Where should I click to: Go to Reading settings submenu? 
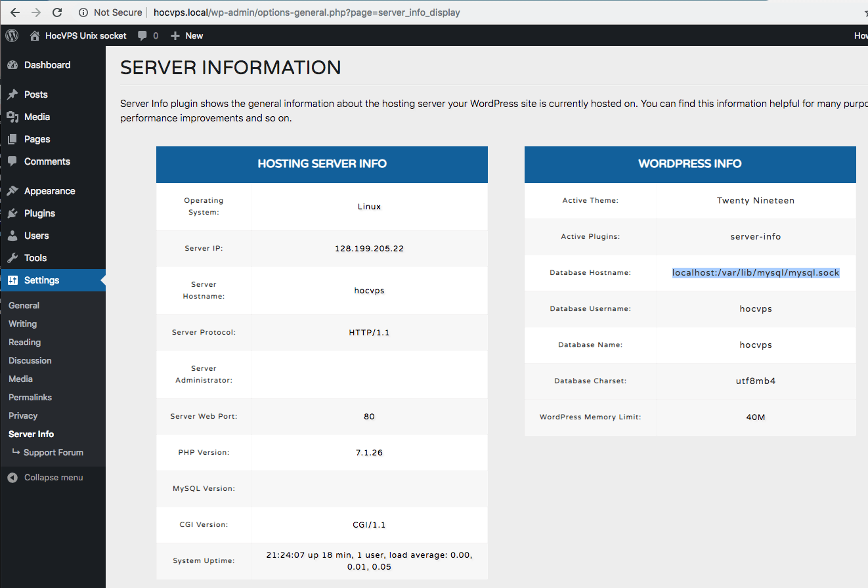point(24,342)
